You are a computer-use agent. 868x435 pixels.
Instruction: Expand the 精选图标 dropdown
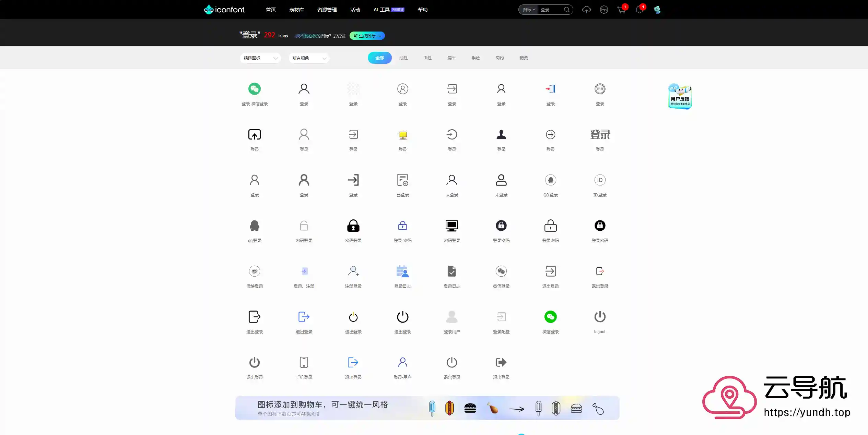point(260,58)
